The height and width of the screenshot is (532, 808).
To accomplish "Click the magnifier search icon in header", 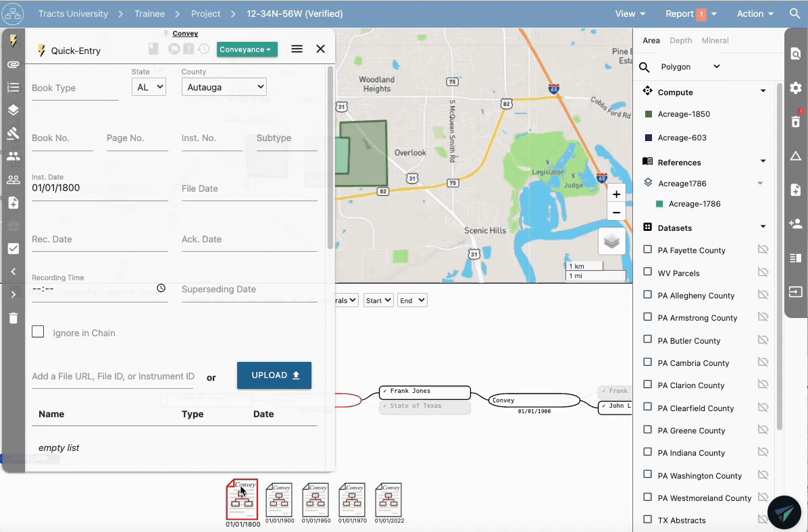I will coord(794,14).
